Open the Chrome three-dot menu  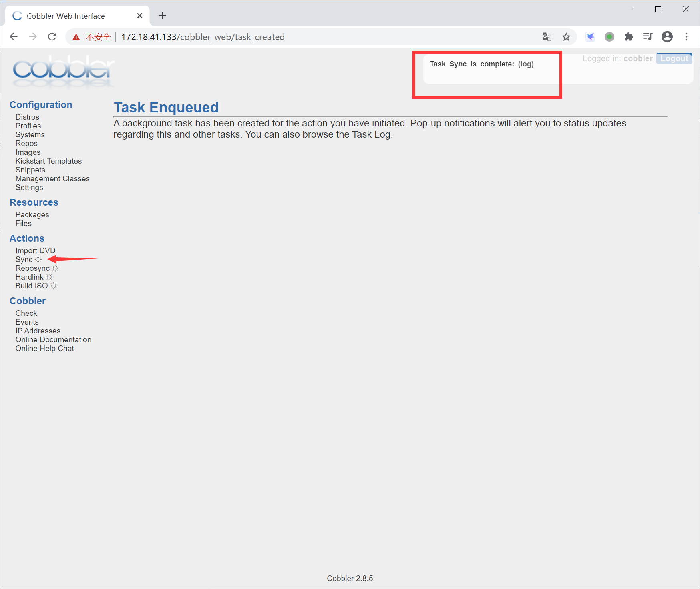click(x=686, y=37)
